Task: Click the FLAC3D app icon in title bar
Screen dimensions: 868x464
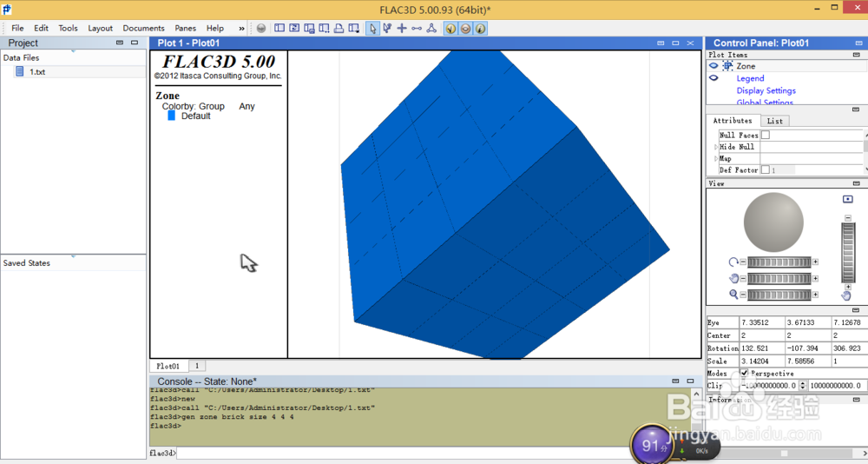Action: [7, 9]
